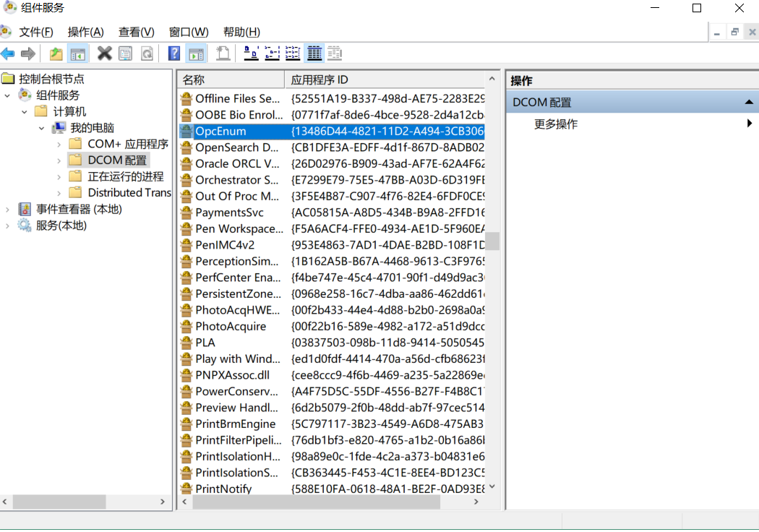Image resolution: width=759 pixels, height=532 pixels.
Task: Open Properties from the toolbar icon
Action: tap(125, 53)
